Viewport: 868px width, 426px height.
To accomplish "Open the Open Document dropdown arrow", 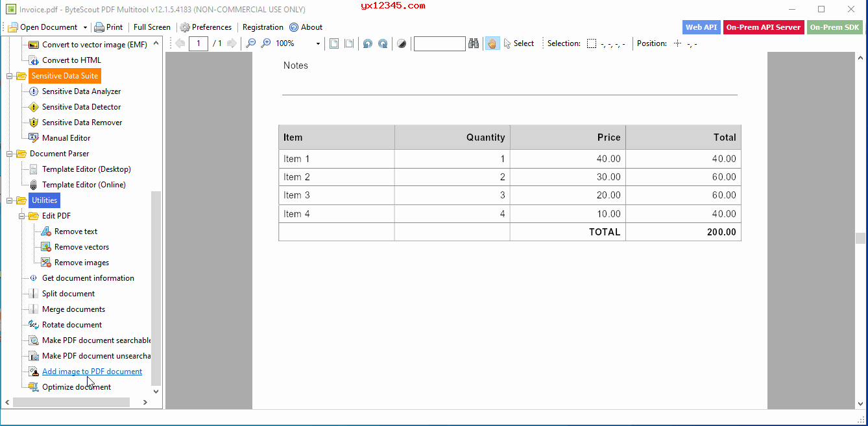I will [85, 27].
